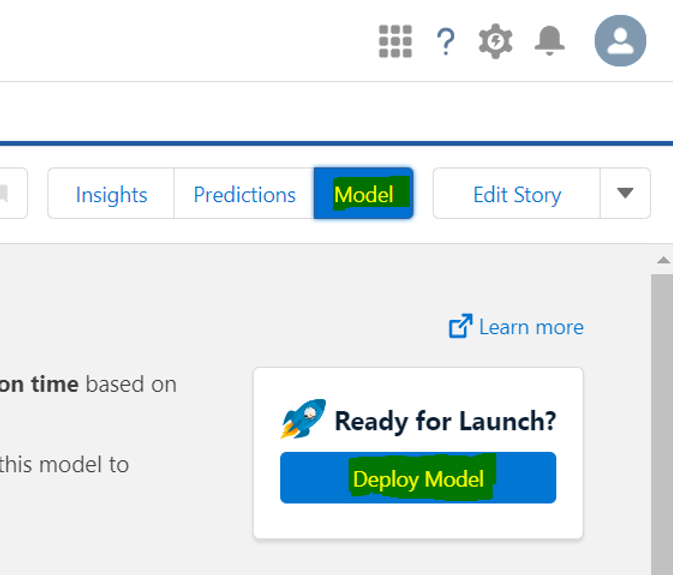Viewport: 673px width, 575px height.
Task: Click the vertical scrollbar thumb
Action: [x=662, y=424]
